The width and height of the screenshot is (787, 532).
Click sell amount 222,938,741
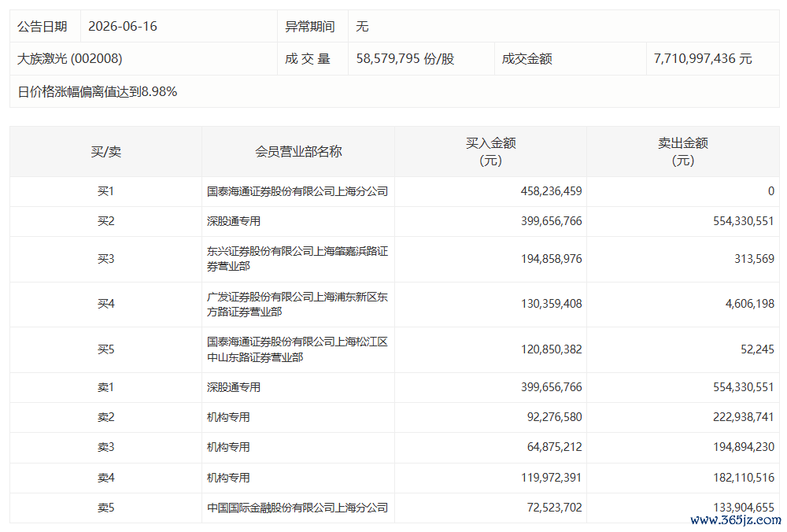[744, 417]
